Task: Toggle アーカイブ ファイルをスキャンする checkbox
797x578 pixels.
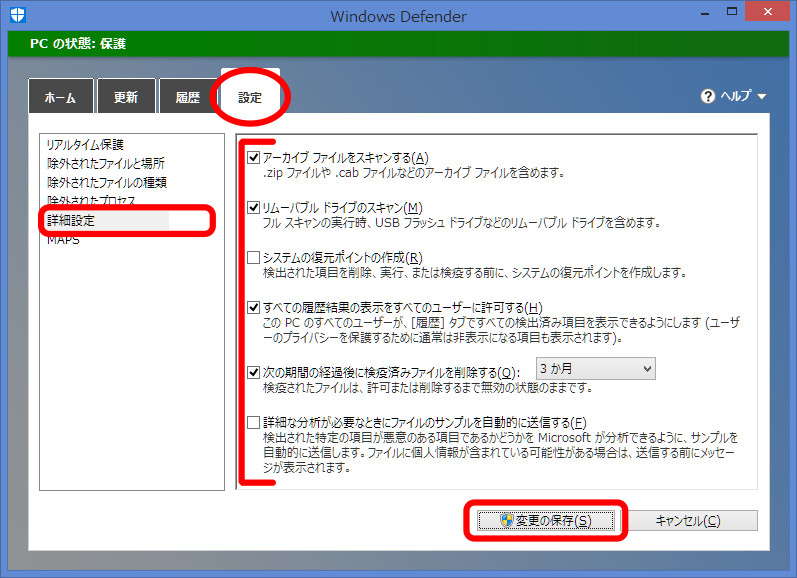Action: point(253,158)
